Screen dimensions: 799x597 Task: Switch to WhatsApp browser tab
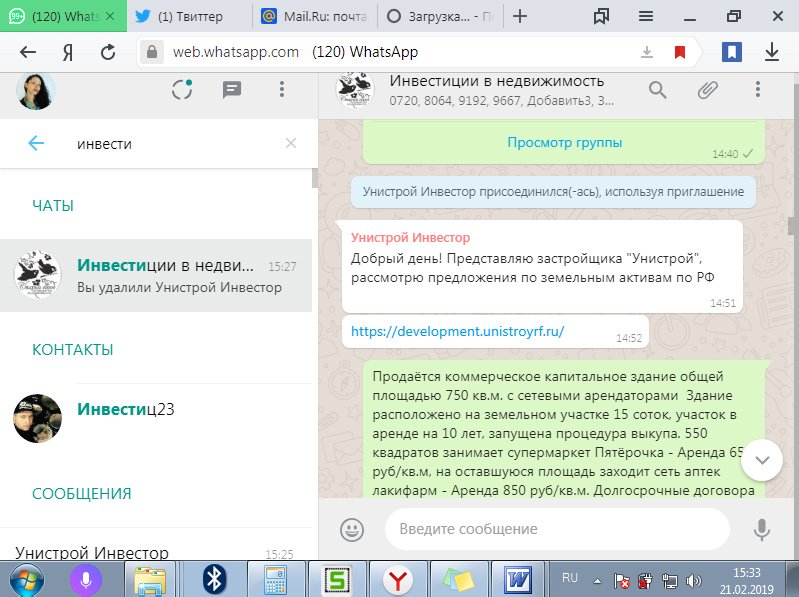tap(62, 16)
